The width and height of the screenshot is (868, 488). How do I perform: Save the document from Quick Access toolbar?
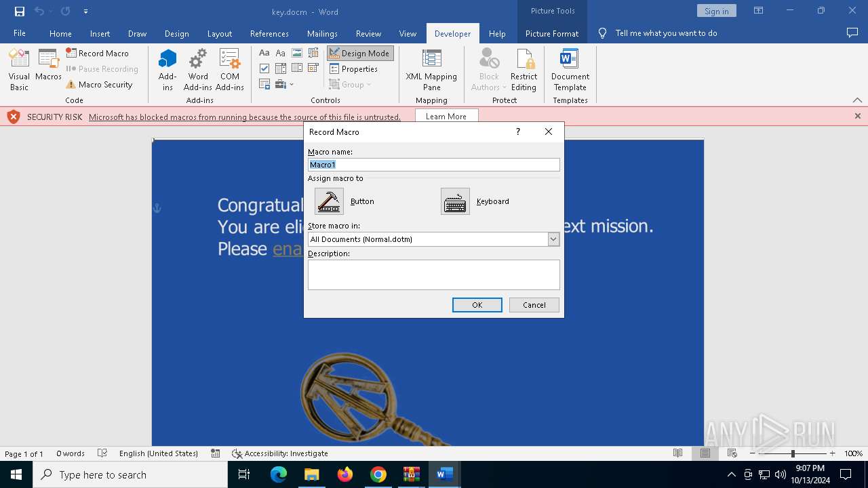click(x=20, y=11)
